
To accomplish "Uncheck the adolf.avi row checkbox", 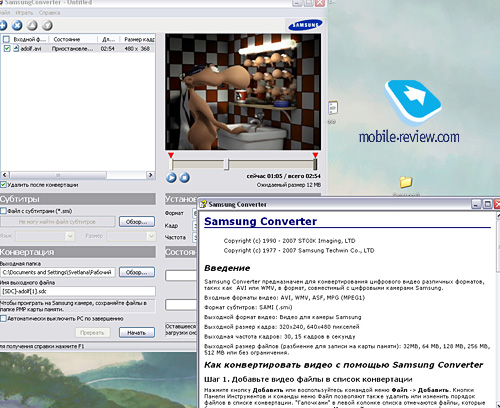I will (6, 48).
